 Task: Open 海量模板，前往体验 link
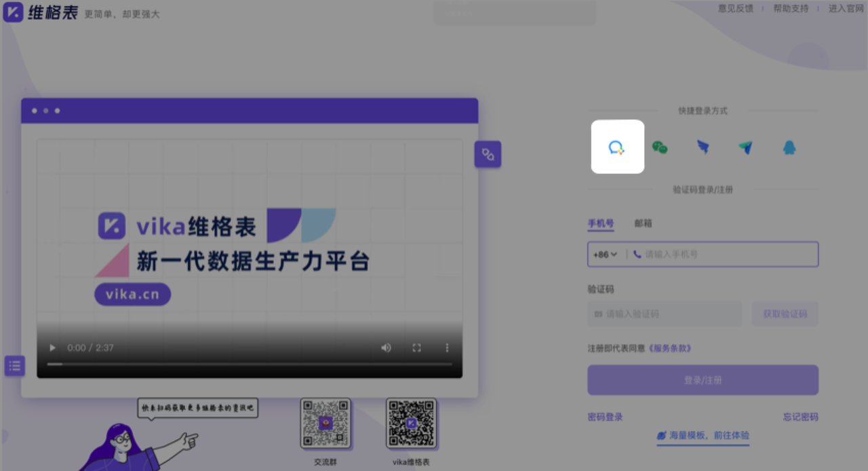pyautogui.click(x=703, y=436)
